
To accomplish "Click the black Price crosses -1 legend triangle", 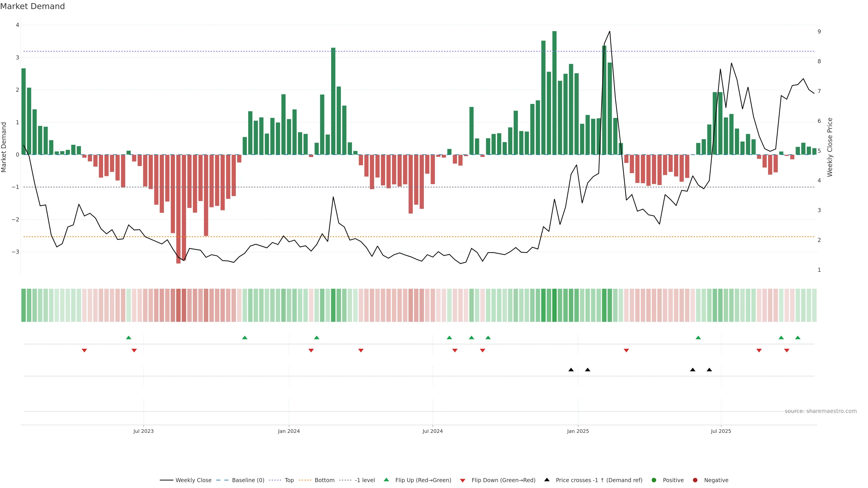I will [x=547, y=480].
